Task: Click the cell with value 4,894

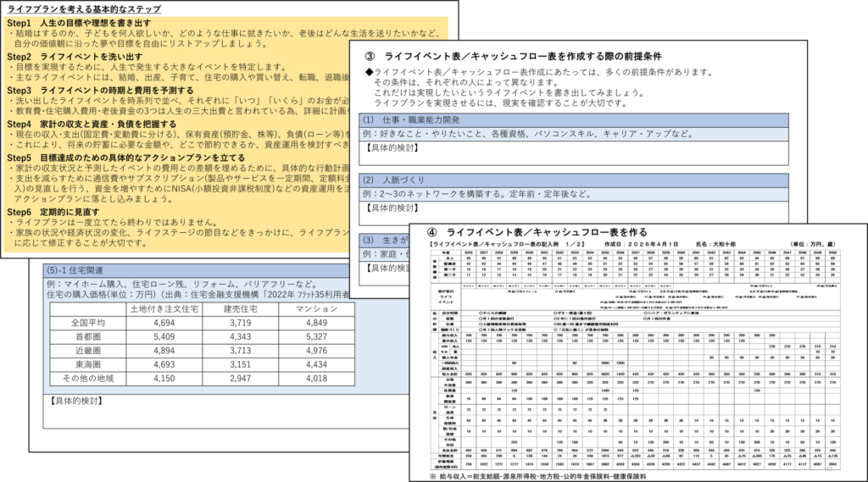Action: point(164,351)
